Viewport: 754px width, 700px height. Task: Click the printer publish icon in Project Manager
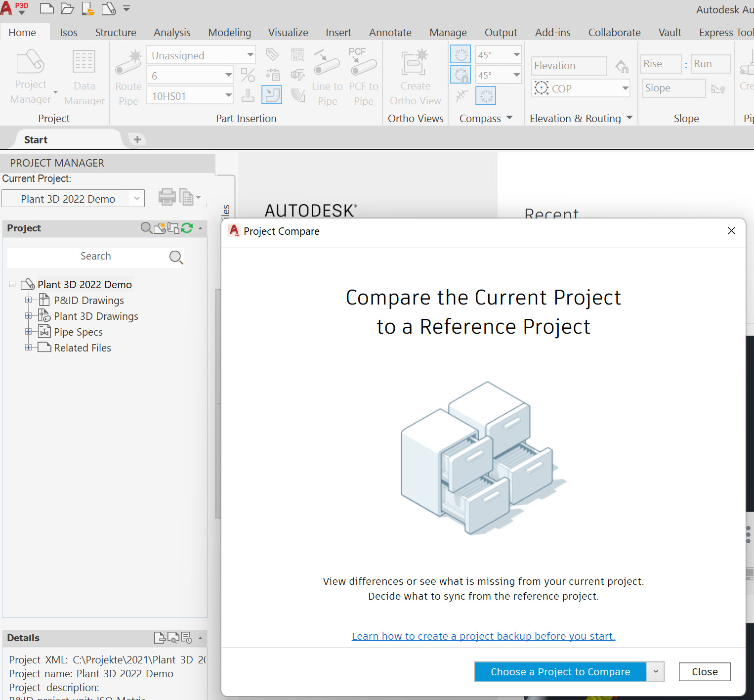[167, 197]
